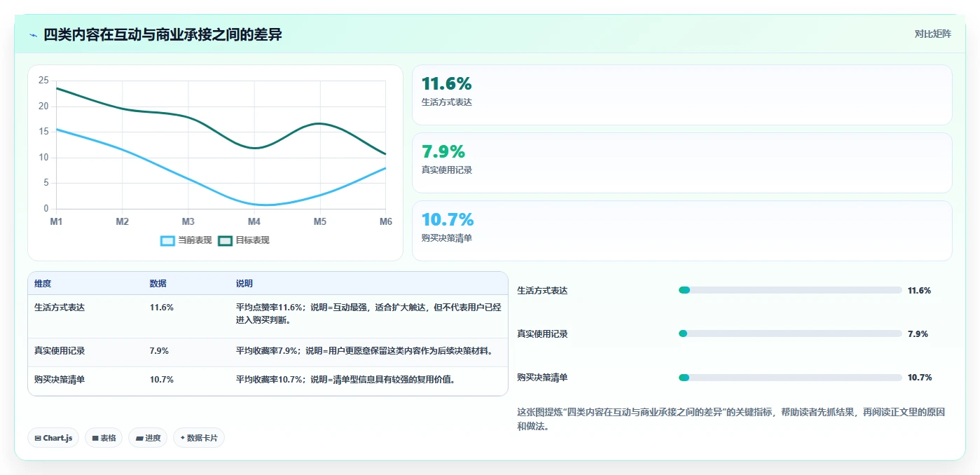
Task: Click the 进度 tag chip
Action: (x=148, y=438)
